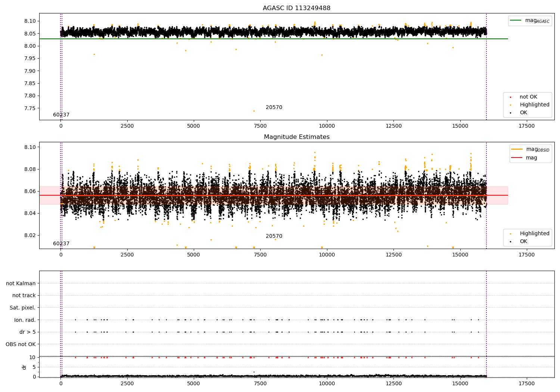The width and height of the screenshot is (560, 392).
Task: Click the 'AGASC ID 113249488' title
Action: coord(296,8)
